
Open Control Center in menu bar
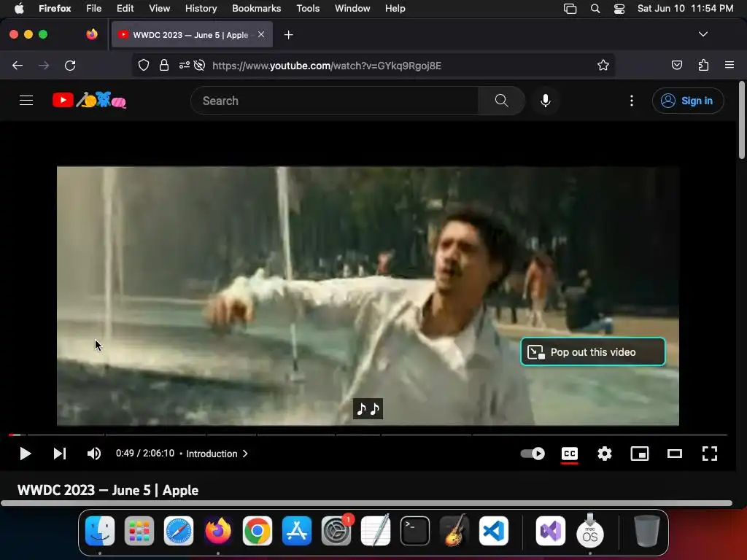tap(619, 8)
